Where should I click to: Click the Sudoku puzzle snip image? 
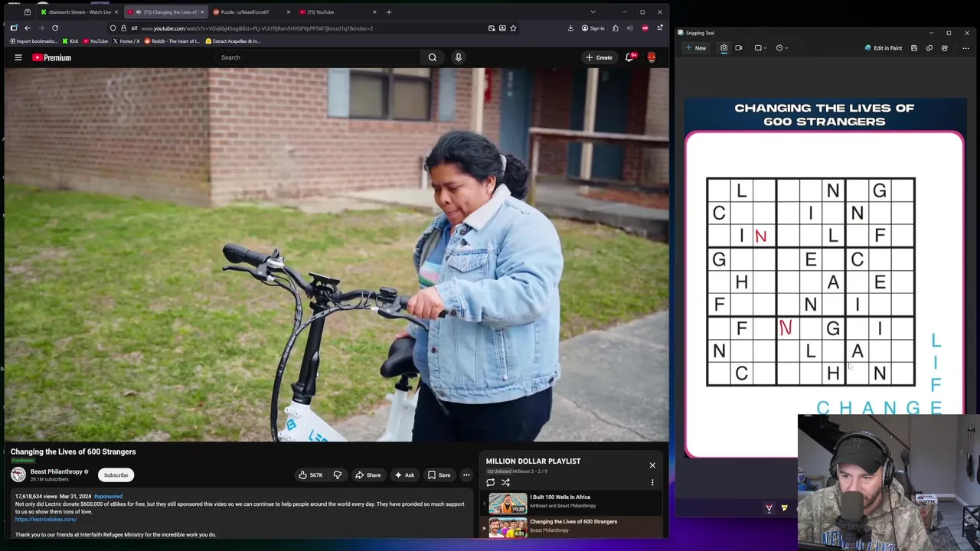click(x=825, y=279)
